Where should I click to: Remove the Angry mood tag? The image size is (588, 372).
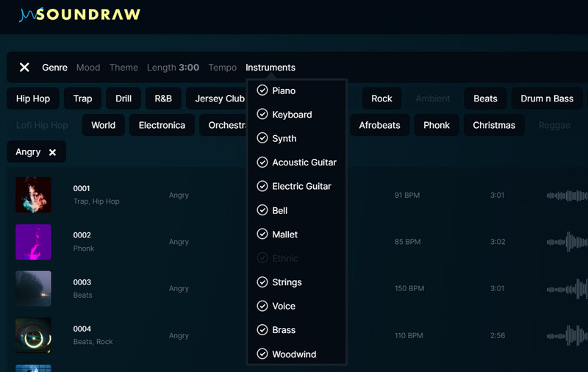pos(52,152)
